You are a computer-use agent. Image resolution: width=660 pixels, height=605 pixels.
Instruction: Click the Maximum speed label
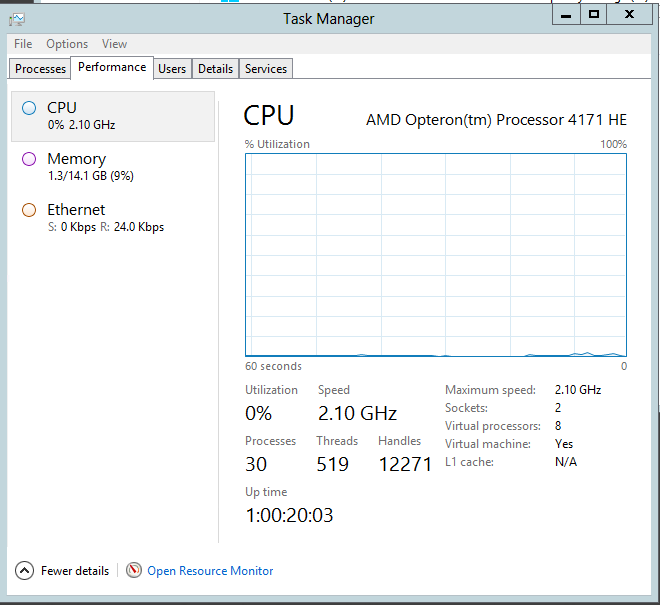[490, 390]
